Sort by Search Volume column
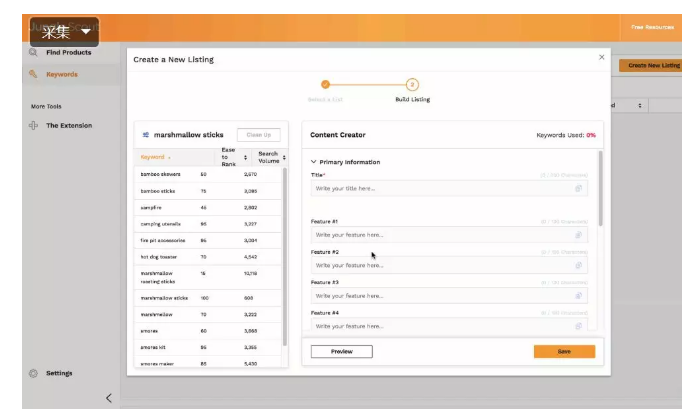Viewport: 691px width, 420px height. (284, 157)
